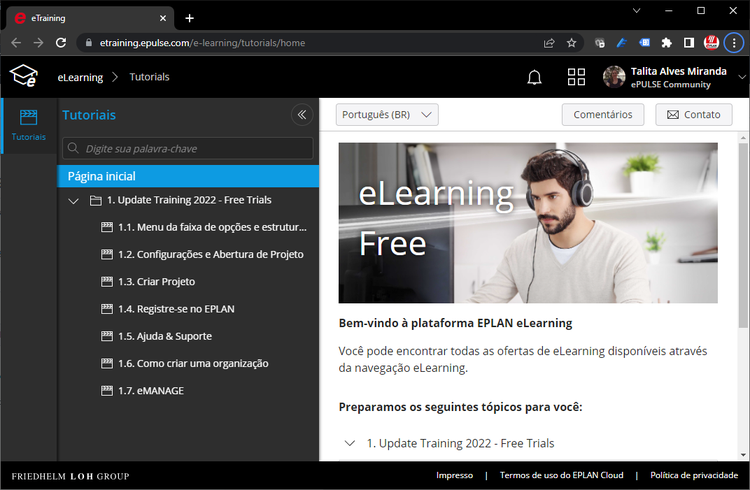Go back in browser history
The width and height of the screenshot is (750, 490).
pyautogui.click(x=16, y=43)
